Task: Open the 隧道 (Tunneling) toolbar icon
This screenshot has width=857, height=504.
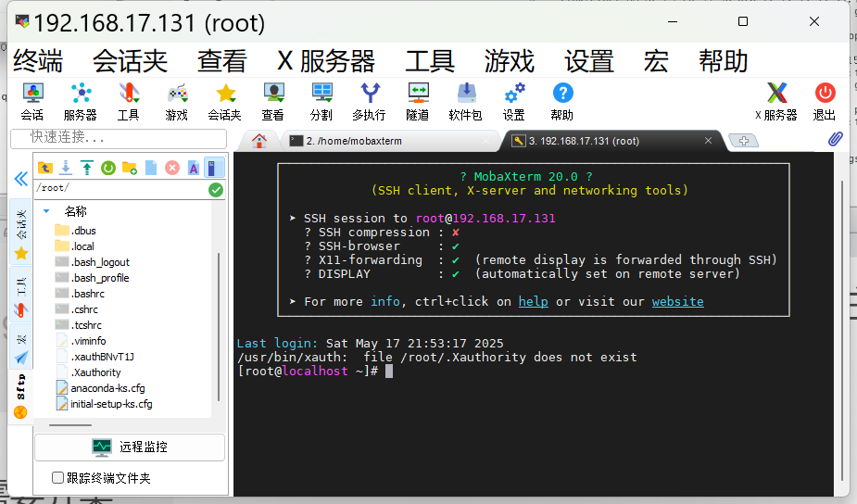Action: coord(418,101)
